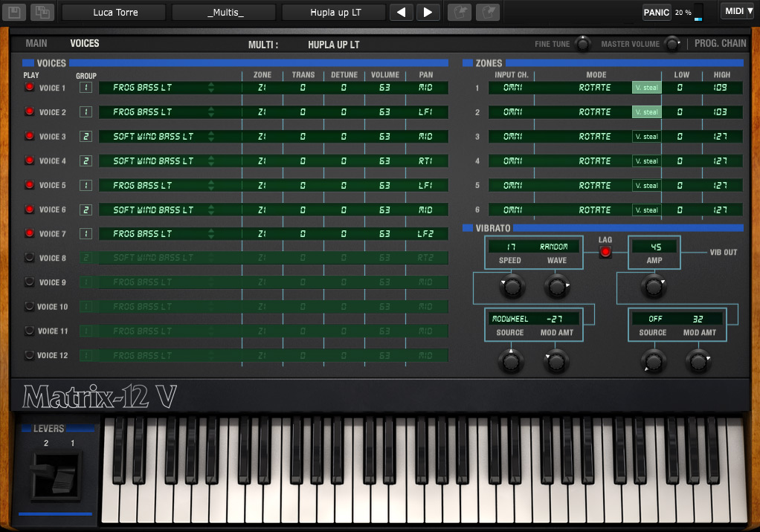
Task: Toggle the Voice 1 play LED
Action: [30, 87]
